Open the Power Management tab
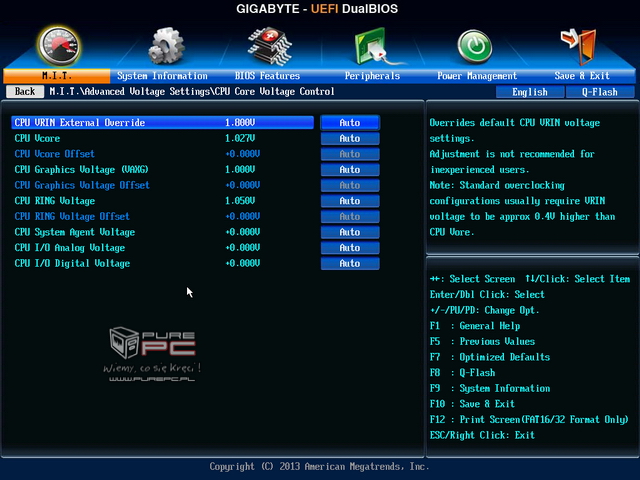 tap(477, 76)
